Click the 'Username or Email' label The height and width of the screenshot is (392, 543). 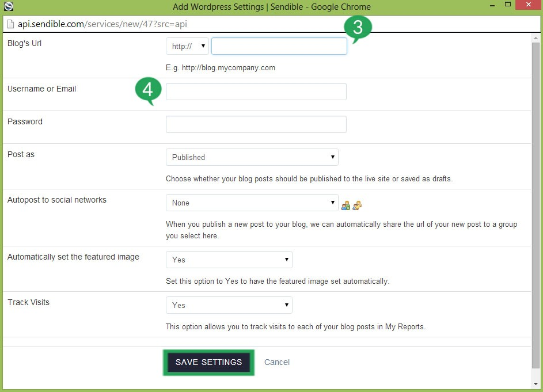coord(41,89)
